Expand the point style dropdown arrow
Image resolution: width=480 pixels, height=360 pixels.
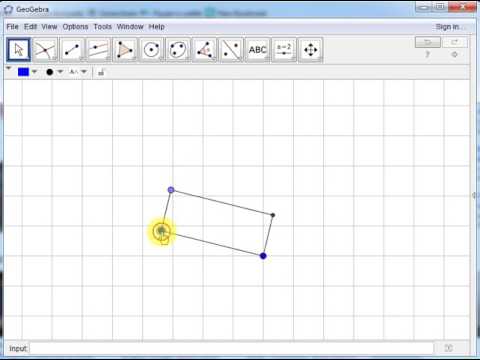point(60,71)
